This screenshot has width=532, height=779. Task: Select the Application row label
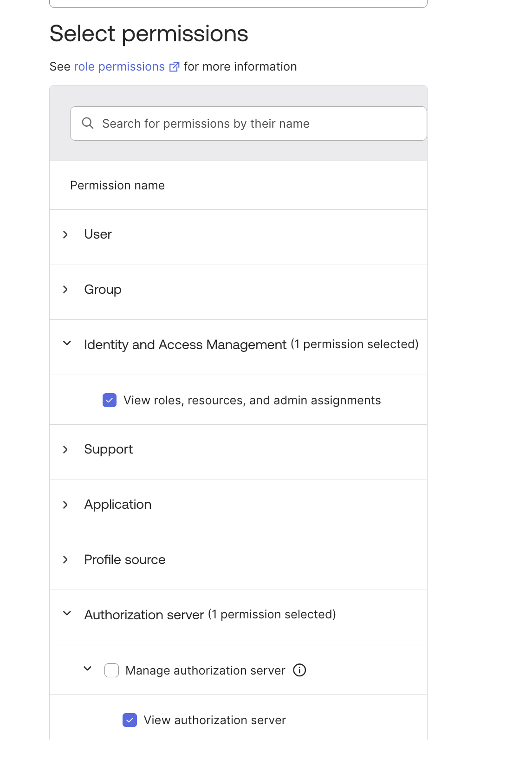(x=118, y=505)
